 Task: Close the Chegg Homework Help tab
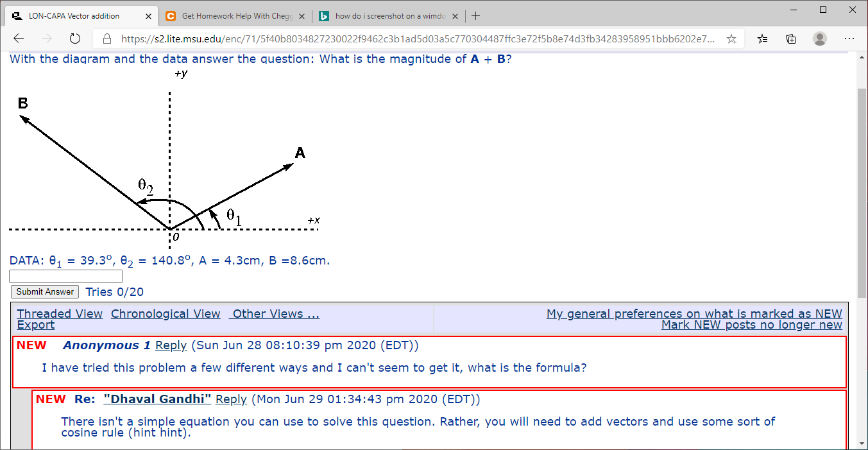click(x=300, y=16)
